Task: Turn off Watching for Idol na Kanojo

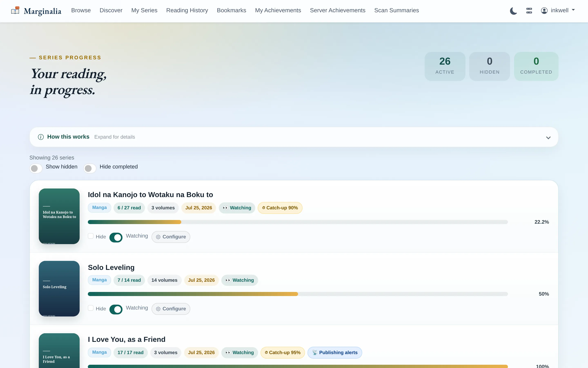Action: click(x=116, y=238)
